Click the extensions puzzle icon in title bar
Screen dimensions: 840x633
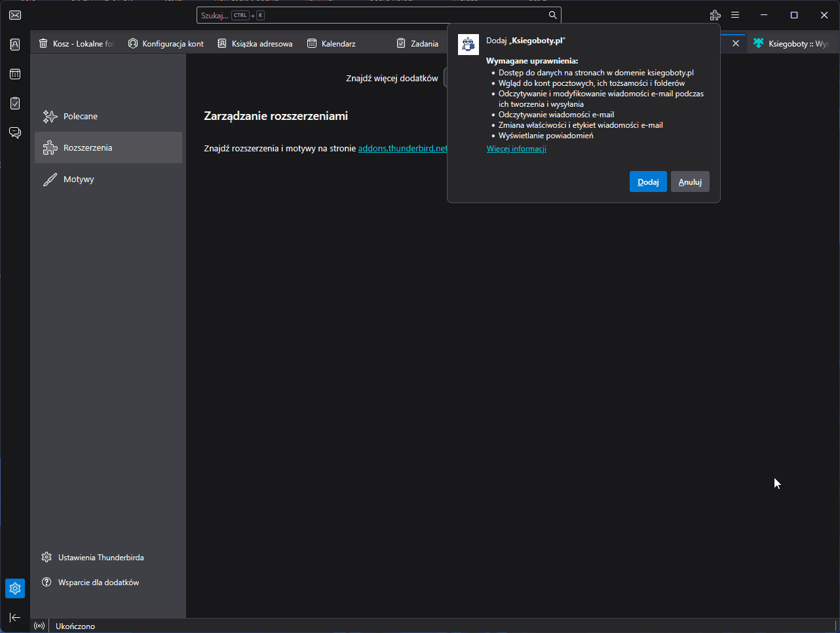(716, 15)
